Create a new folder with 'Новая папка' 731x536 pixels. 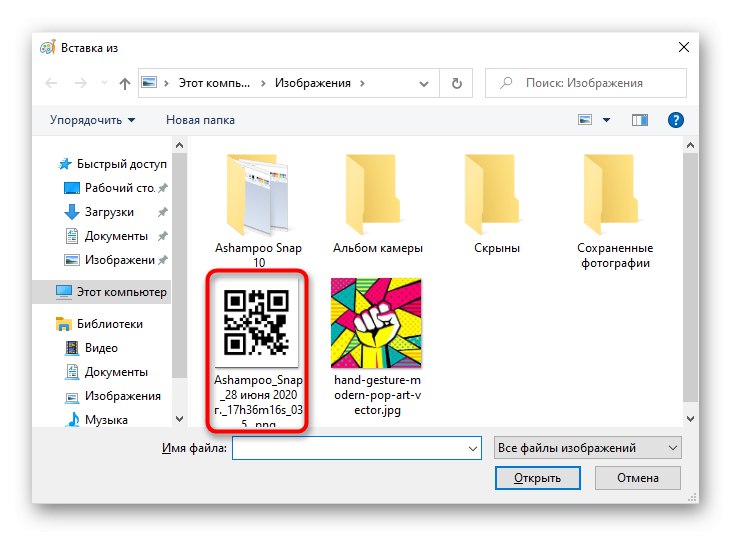200,120
